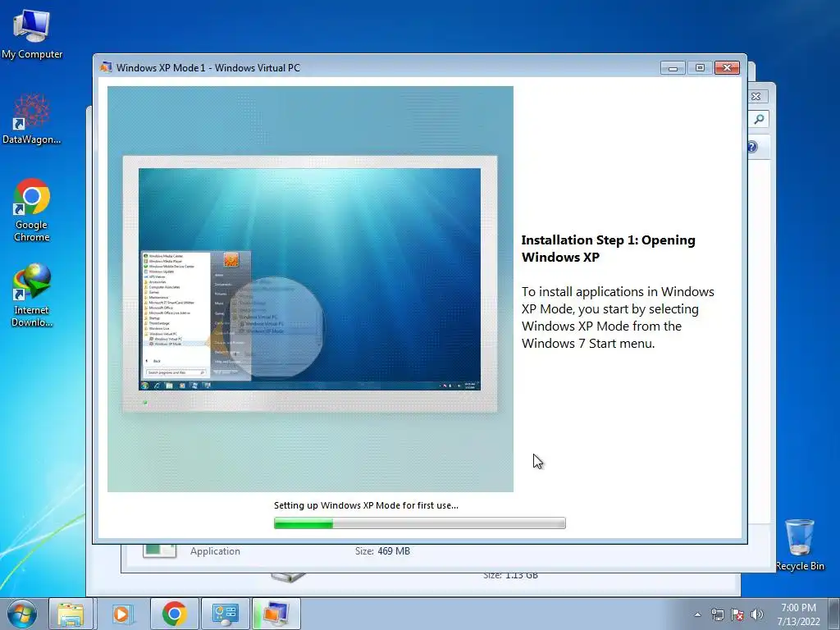Select the Windows Virtual PC taskbar item
The height and width of the screenshot is (630, 840).
[x=276, y=614]
